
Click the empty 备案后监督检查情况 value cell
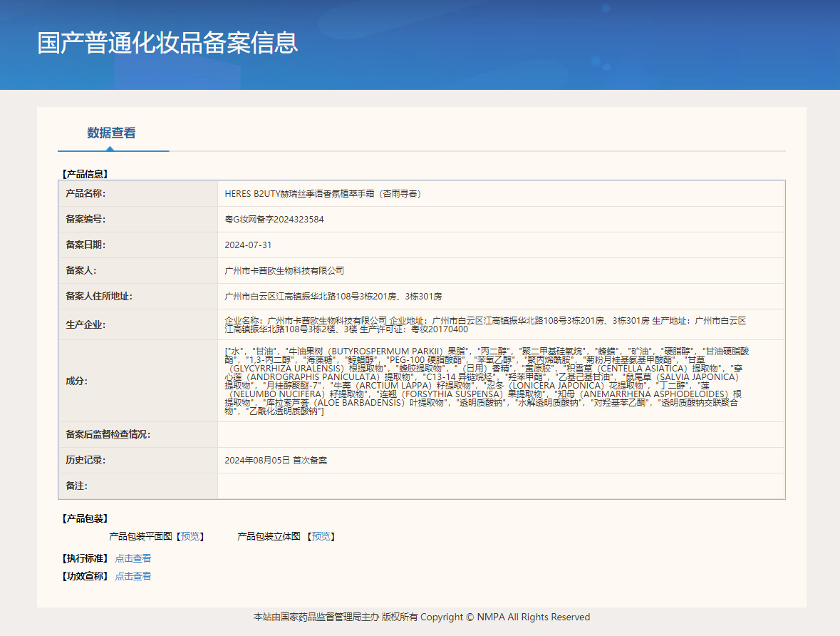pyautogui.click(x=500, y=435)
